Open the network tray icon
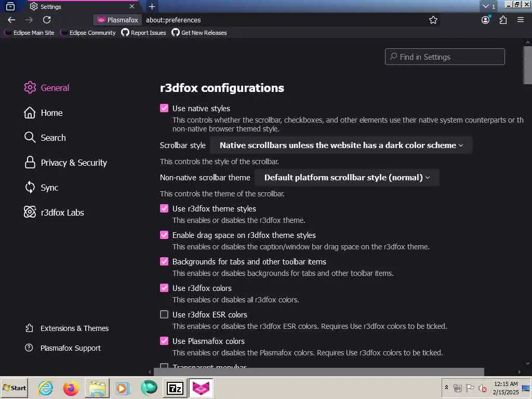 [x=457, y=388]
